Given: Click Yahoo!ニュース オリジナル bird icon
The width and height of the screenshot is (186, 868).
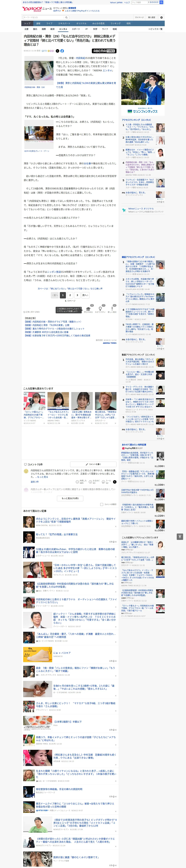Looking at the screenshot, I should click(x=124, y=210).
